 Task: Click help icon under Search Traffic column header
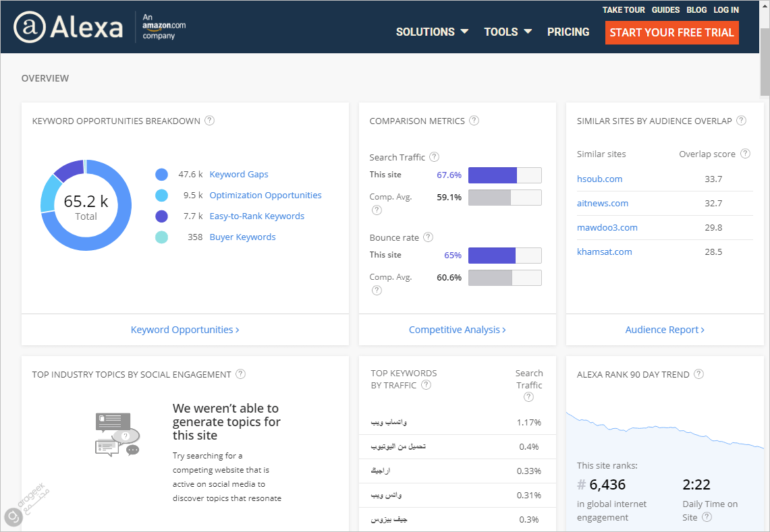coord(528,397)
